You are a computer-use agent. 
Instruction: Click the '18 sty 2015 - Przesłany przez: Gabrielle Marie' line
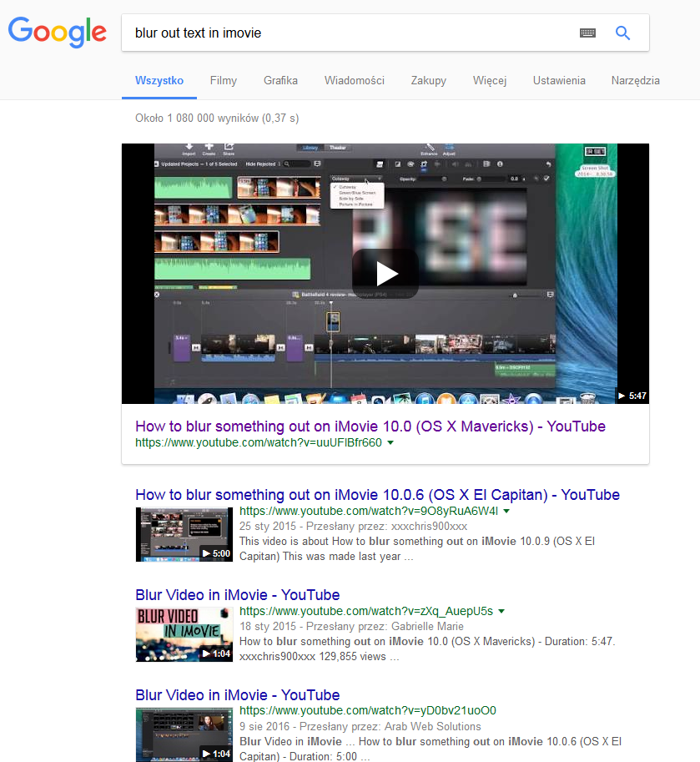point(351,627)
